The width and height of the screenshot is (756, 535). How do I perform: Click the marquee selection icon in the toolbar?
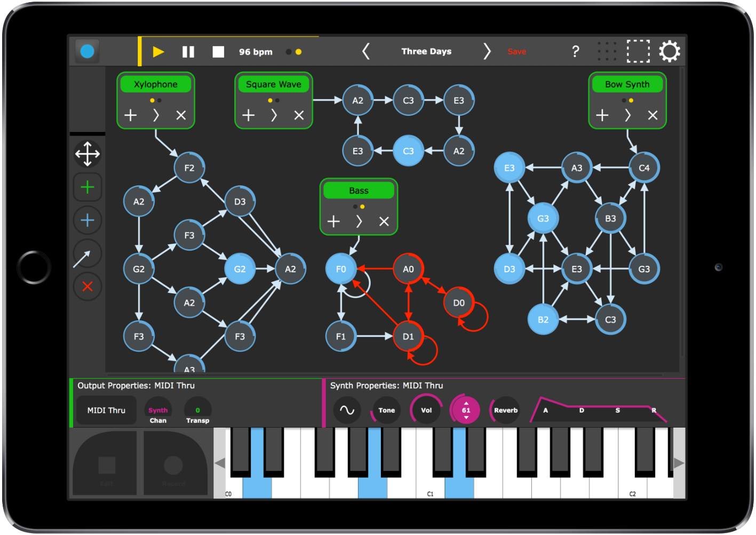(638, 51)
